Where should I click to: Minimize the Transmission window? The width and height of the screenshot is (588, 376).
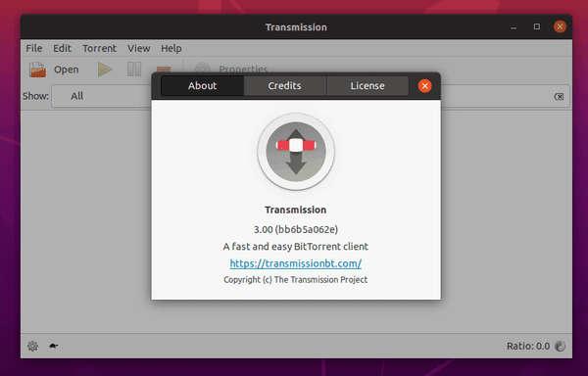pyautogui.click(x=514, y=27)
